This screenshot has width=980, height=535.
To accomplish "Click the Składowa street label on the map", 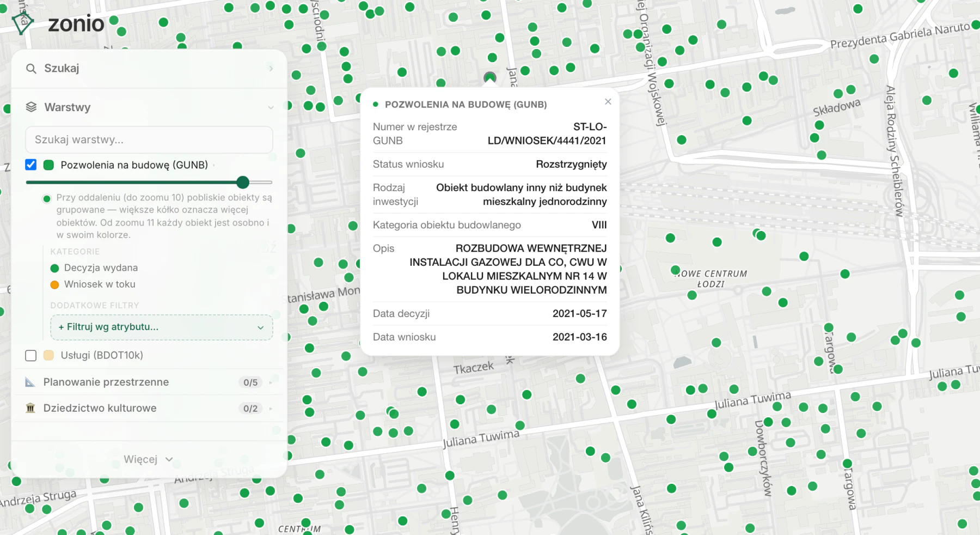I will pos(837,107).
